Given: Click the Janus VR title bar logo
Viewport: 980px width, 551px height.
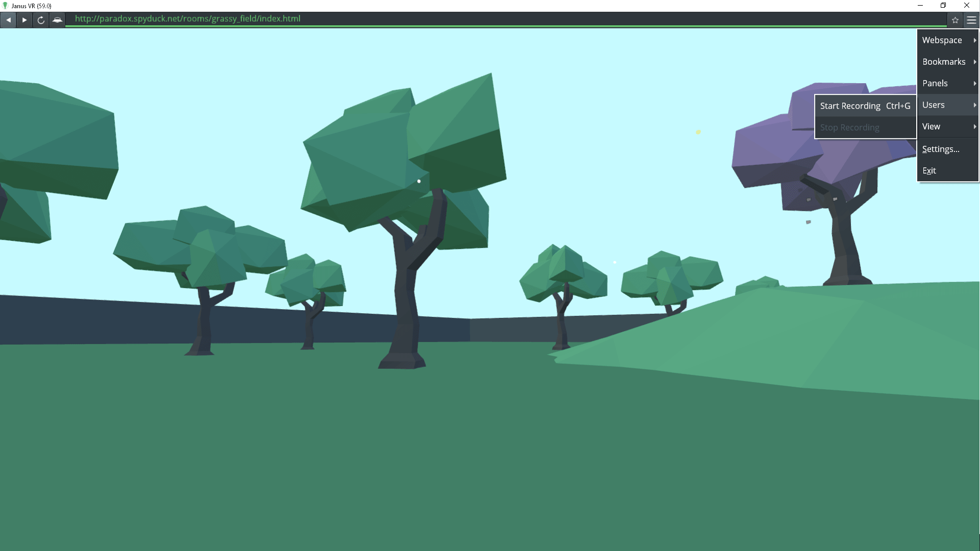Looking at the screenshot, I should pos(5,6).
